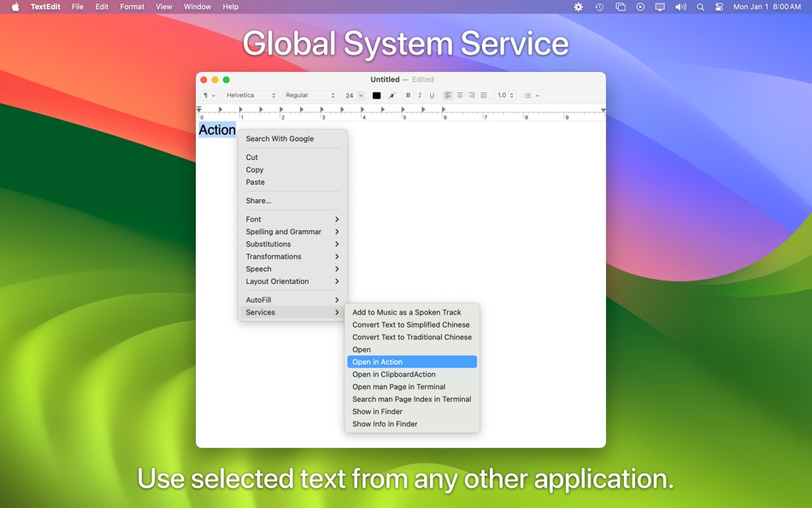Open Spotlight search

[x=700, y=7]
